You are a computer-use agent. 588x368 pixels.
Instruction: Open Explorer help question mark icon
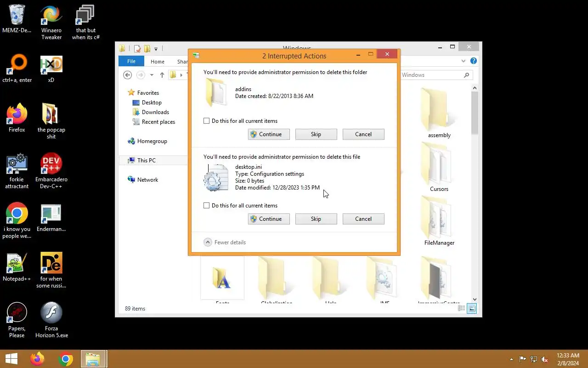(x=474, y=61)
